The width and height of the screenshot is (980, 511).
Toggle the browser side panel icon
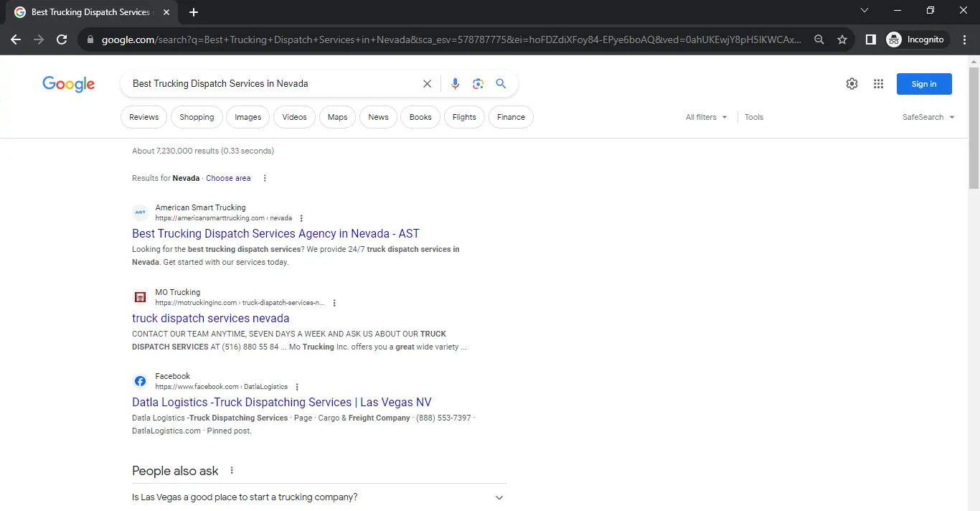click(x=870, y=39)
